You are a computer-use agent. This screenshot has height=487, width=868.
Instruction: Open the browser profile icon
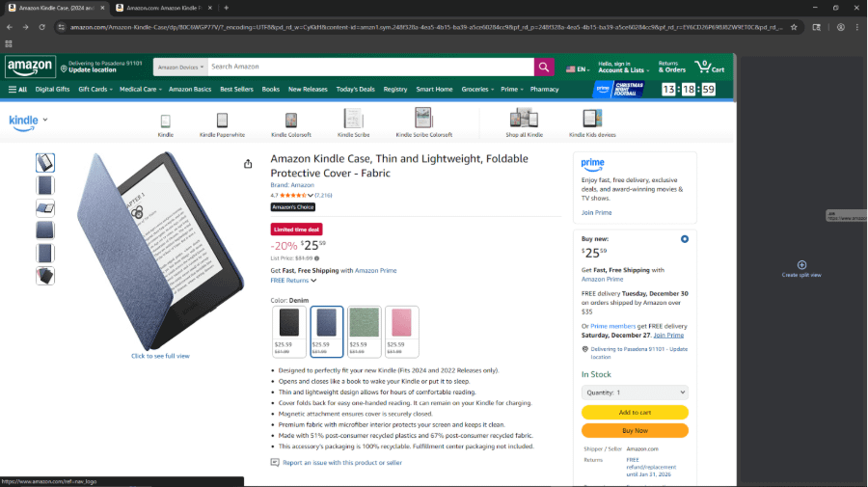click(840, 27)
